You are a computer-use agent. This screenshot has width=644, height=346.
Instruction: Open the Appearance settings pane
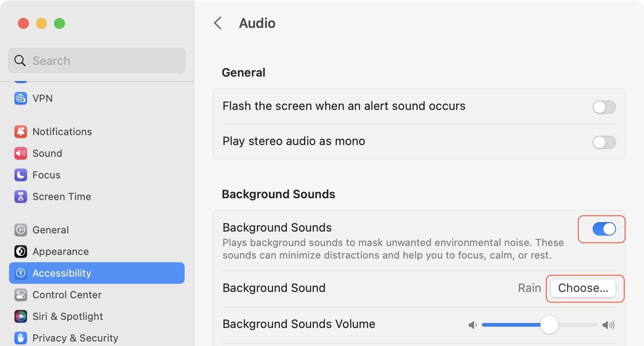60,251
